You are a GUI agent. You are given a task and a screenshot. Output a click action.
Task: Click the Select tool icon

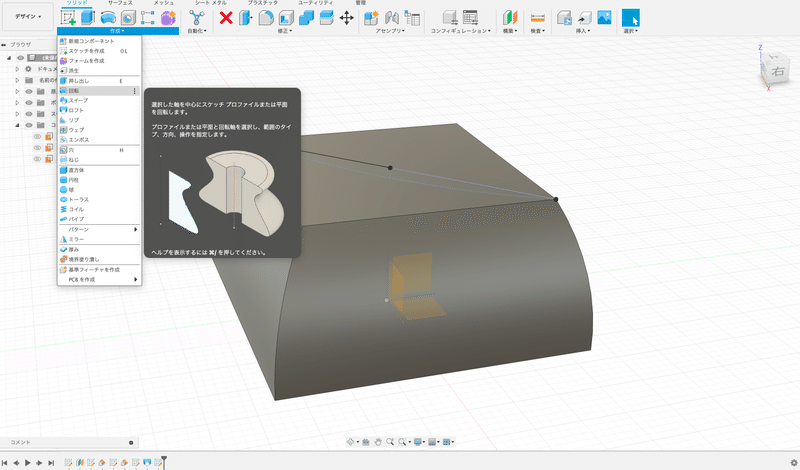pyautogui.click(x=631, y=18)
